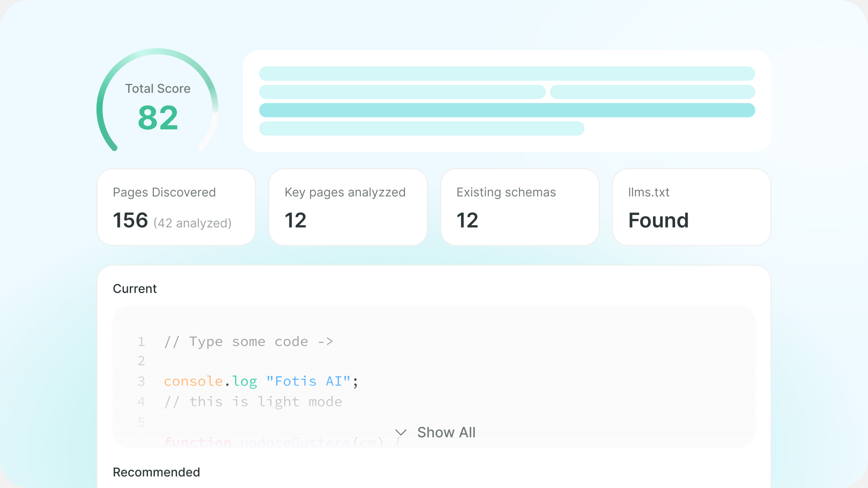Screen dimensions: 868x488
Task: Click the Total Score value 82
Action: 158,118
